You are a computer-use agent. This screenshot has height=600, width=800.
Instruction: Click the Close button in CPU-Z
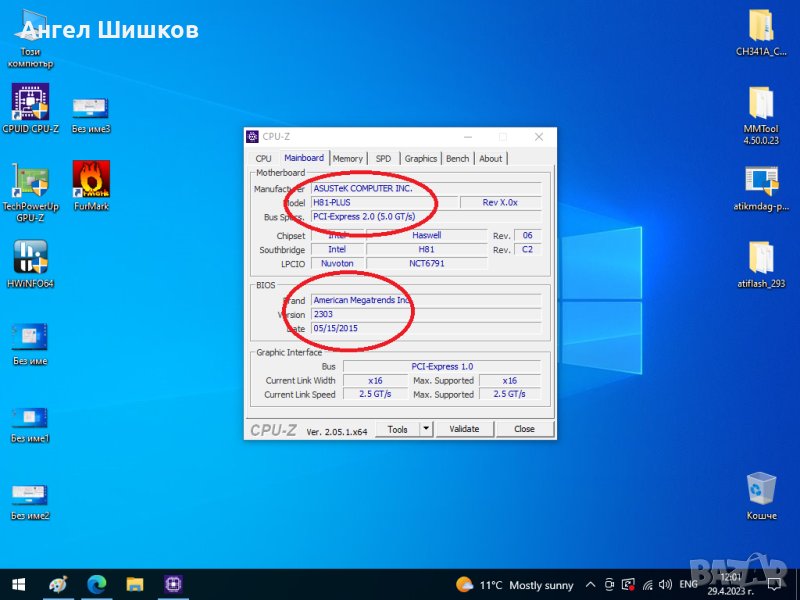[524, 429]
